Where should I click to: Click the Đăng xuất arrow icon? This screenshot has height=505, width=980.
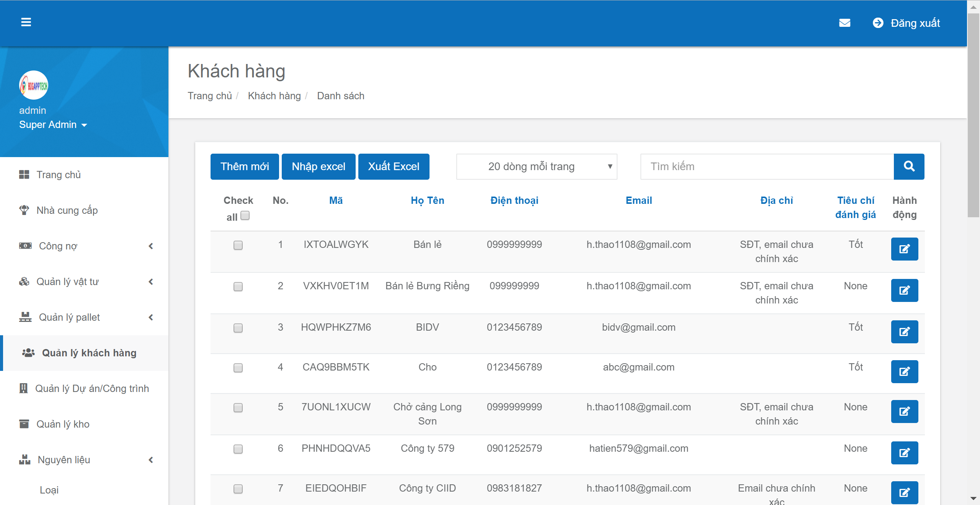878,23
